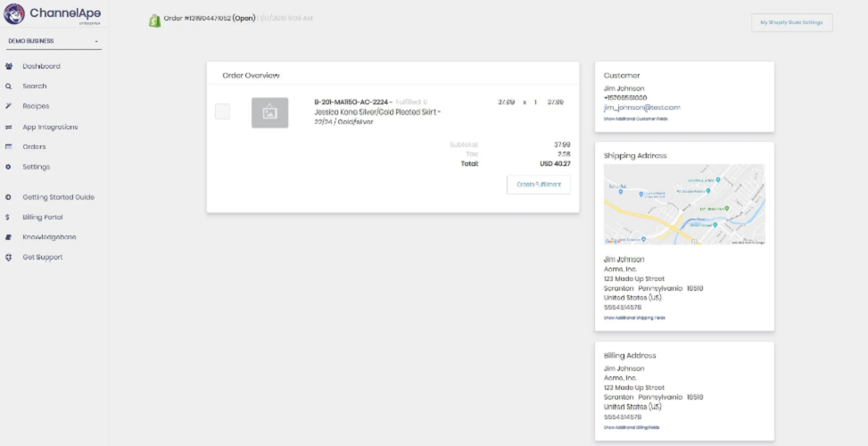Click the Billing Address heading

pyautogui.click(x=630, y=356)
